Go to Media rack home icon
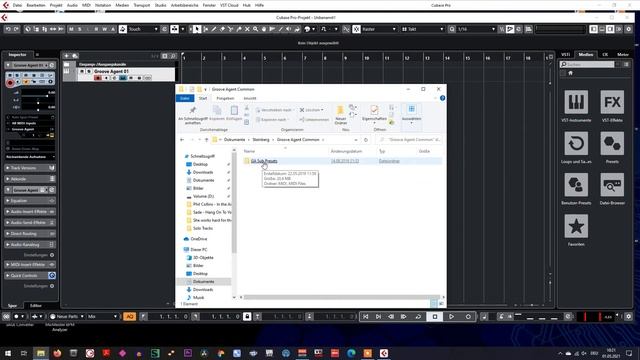Screen dimensions: 640x360 click(x=571, y=73)
